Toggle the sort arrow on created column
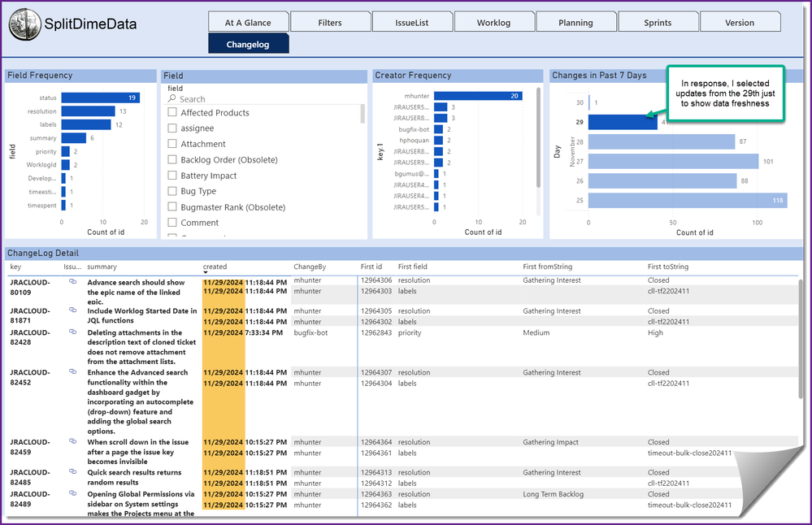The width and height of the screenshot is (812, 525). click(x=206, y=273)
